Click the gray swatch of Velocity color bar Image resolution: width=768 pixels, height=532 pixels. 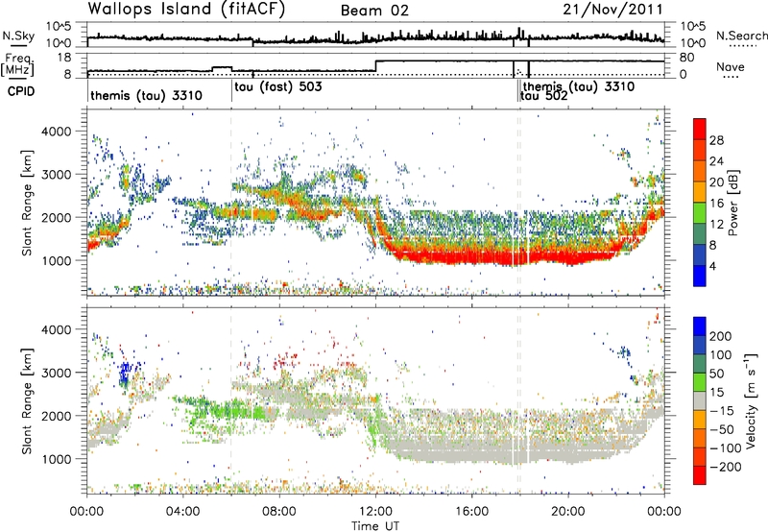[x=700, y=400]
